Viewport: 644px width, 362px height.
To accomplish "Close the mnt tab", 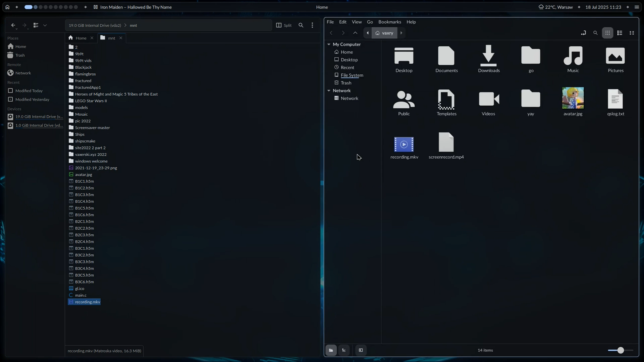I will pos(121,38).
